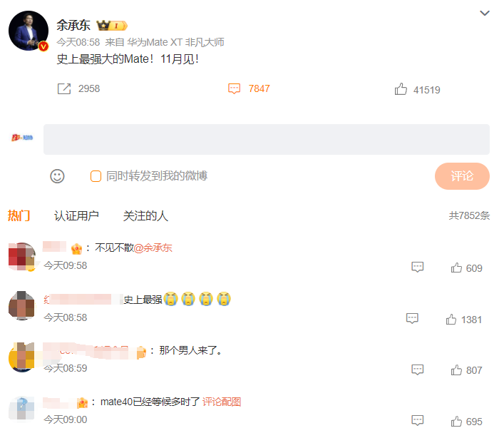Select the 热门 comments tab
Image resolution: width=504 pixels, height=433 pixels.
19,215
